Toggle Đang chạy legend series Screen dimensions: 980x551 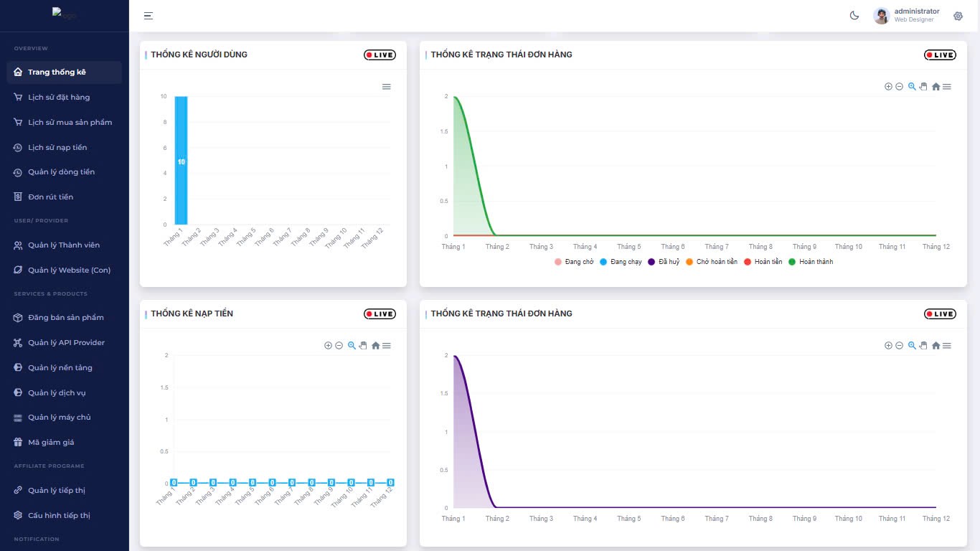coord(621,262)
